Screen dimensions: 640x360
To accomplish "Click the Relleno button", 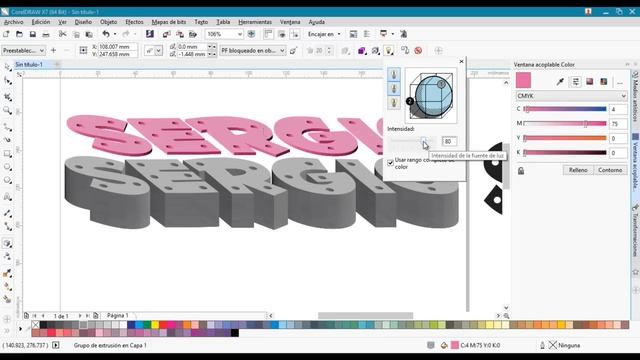I will tap(578, 170).
